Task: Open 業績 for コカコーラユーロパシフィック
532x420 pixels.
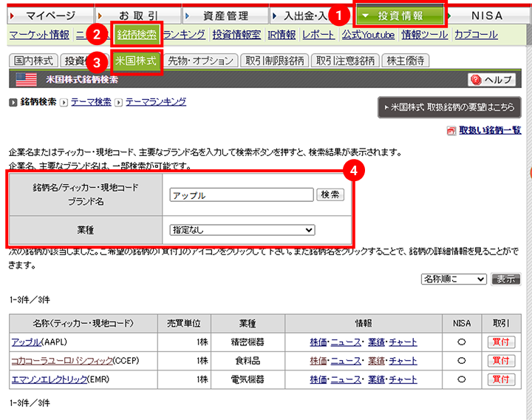Action: tap(376, 361)
